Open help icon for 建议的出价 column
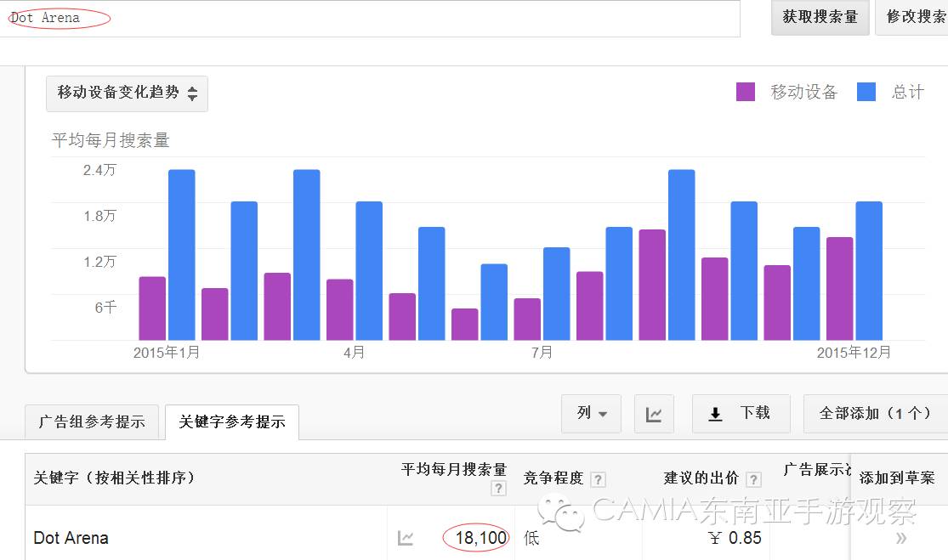The width and height of the screenshot is (948, 560). (x=753, y=479)
